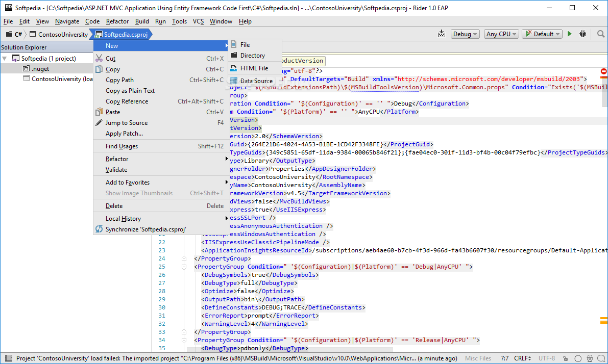Click the red error stripe indicator
The width and height of the screenshot is (608, 364).
tap(604, 71)
